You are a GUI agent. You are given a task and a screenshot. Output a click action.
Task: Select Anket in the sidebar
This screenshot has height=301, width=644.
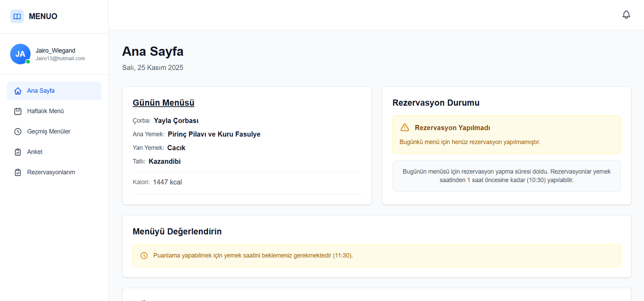click(35, 152)
